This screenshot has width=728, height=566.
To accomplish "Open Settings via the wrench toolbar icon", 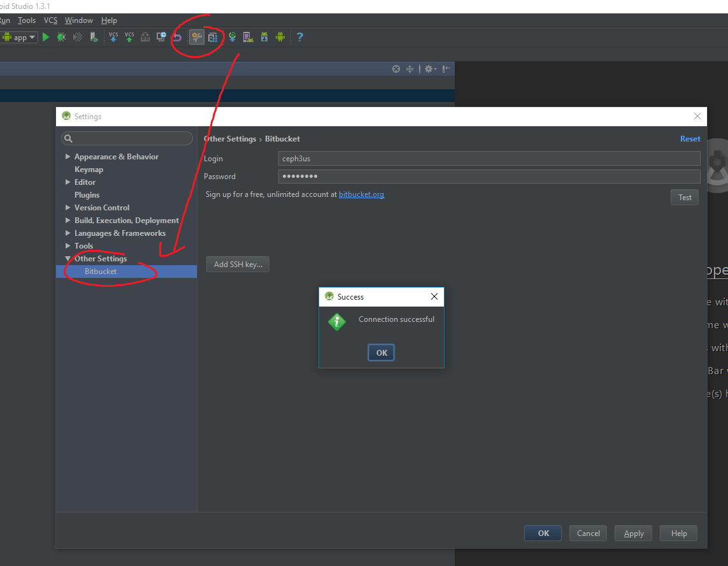I will pos(197,36).
